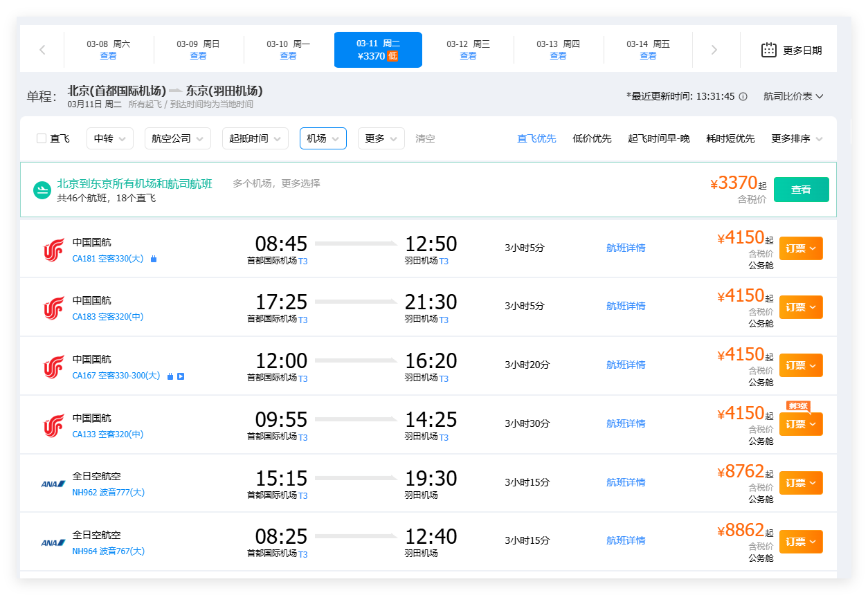This screenshot has height=595, width=868.
Task: Open the 航空公司 airline filter dropdown
Action: 178,138
